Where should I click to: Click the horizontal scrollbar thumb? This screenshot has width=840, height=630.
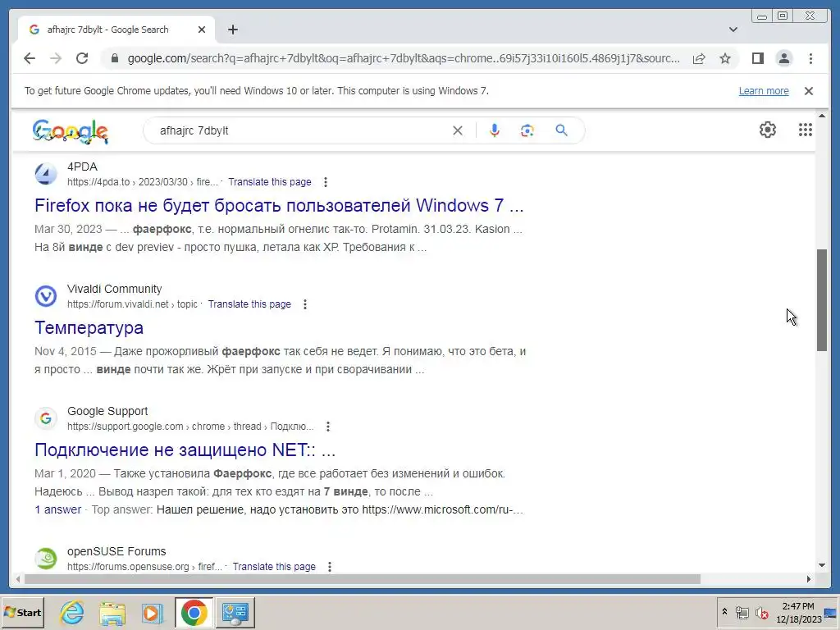click(x=362, y=579)
